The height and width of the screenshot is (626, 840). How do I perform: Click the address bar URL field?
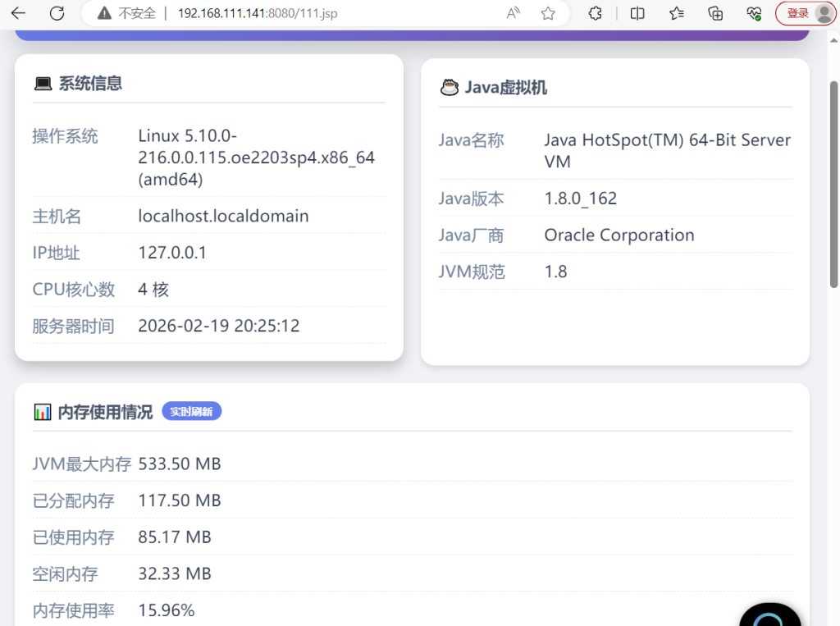[328, 13]
